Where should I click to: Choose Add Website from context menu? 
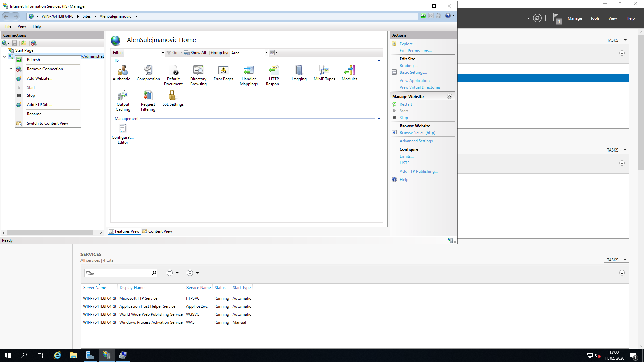(48, 78)
